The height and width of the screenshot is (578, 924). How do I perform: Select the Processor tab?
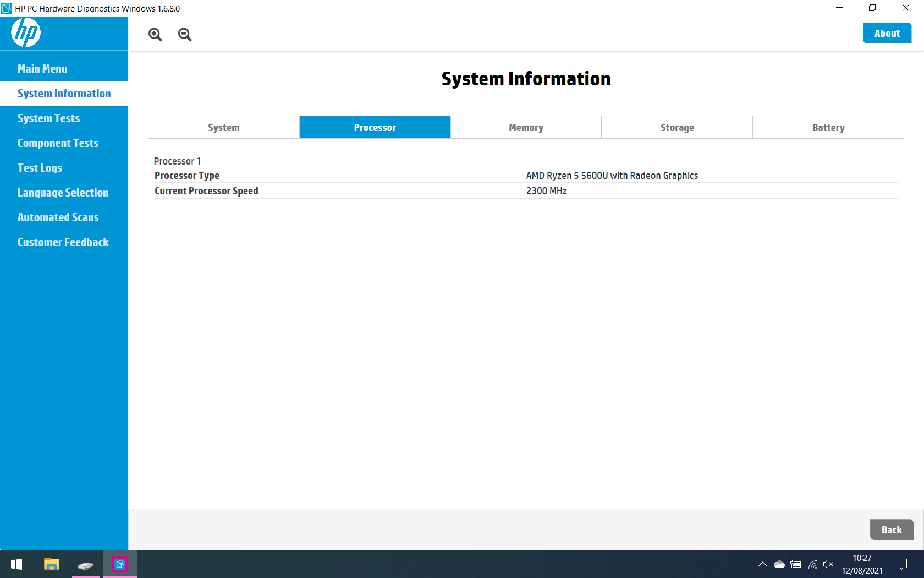[375, 127]
